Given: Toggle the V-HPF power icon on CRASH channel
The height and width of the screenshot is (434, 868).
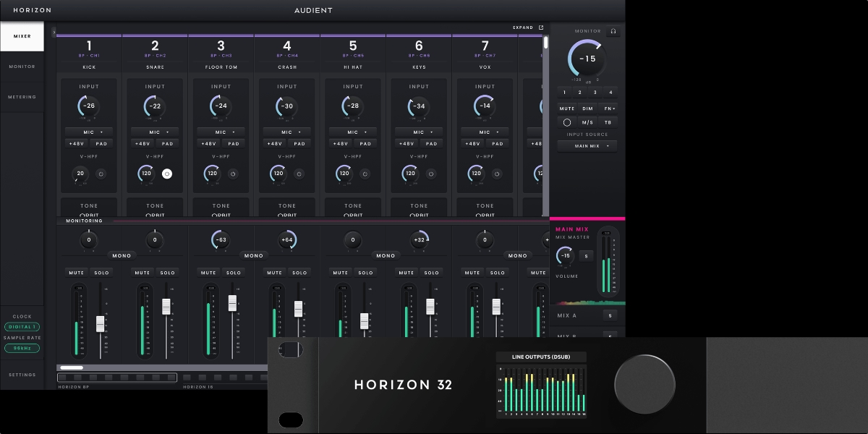Looking at the screenshot, I should tap(299, 174).
